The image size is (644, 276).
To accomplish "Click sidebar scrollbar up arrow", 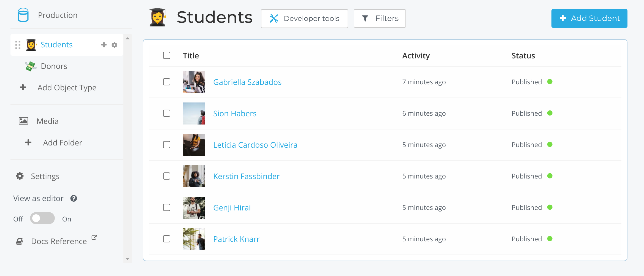I will tap(128, 39).
